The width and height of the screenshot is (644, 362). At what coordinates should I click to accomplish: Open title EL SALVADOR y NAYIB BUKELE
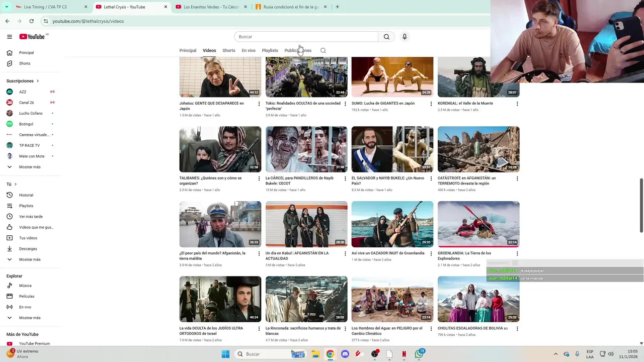tap(388, 181)
